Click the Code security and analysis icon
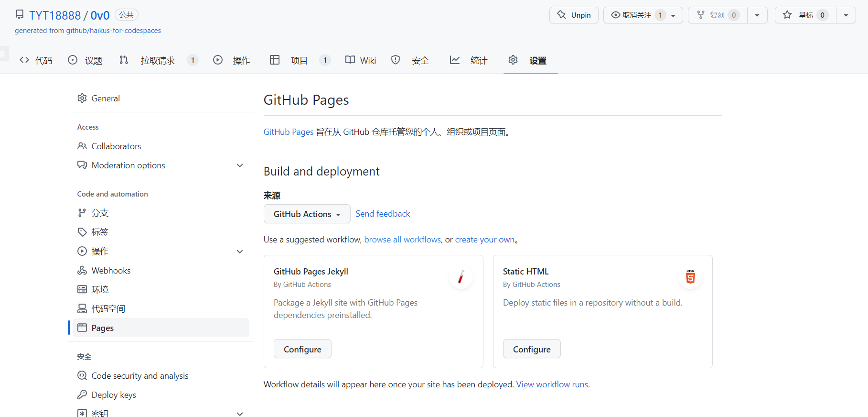Viewport: 868px width, 417px height. point(82,376)
